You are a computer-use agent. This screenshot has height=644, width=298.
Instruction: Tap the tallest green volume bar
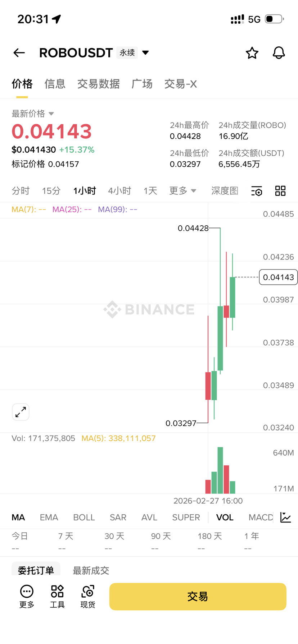tap(220, 470)
